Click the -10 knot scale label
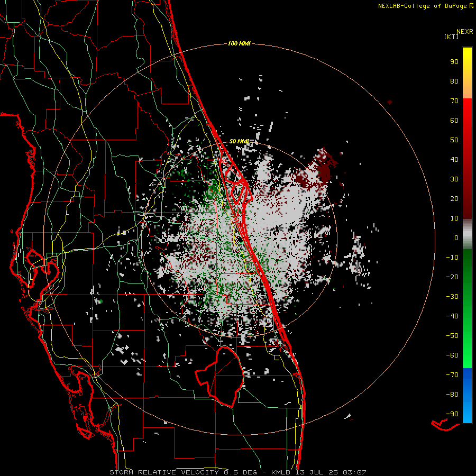 (452, 258)
